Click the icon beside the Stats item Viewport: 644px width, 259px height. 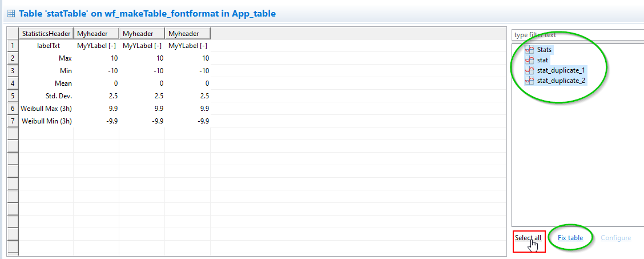point(529,50)
